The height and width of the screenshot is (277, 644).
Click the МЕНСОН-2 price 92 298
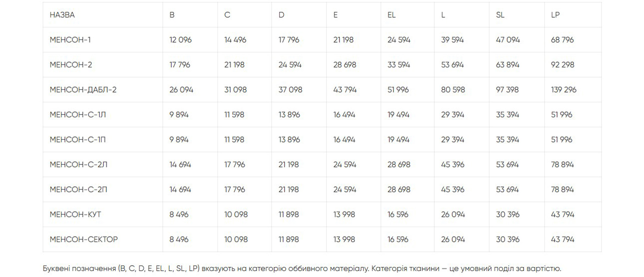(x=563, y=65)
